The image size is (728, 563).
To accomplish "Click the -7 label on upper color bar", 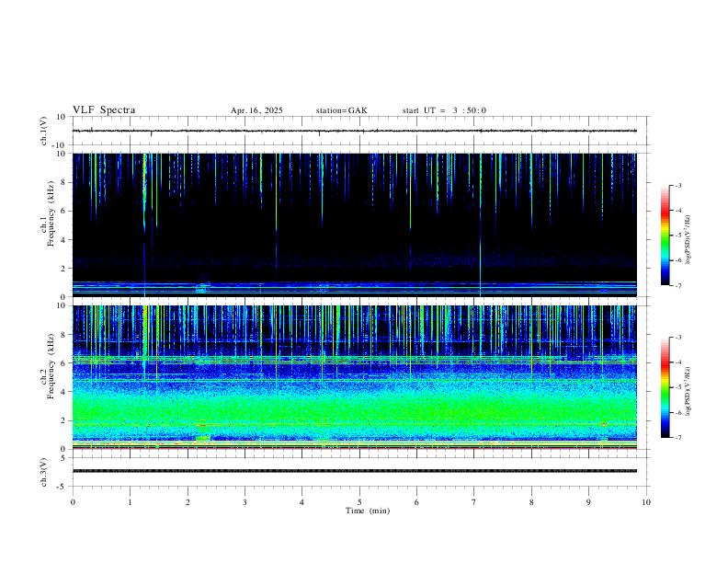I will click(678, 285).
